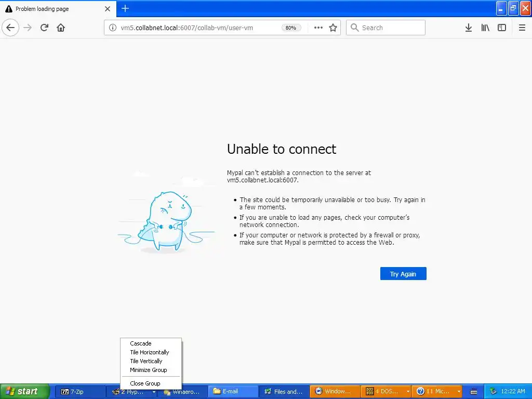Click the search magnifier icon
The height and width of the screenshot is (399, 532).
pos(354,28)
